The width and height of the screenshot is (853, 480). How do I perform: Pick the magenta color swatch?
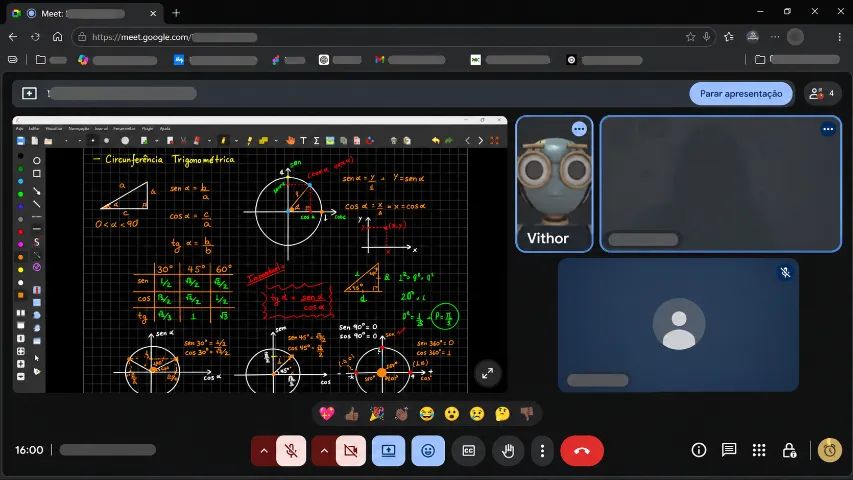(21, 244)
